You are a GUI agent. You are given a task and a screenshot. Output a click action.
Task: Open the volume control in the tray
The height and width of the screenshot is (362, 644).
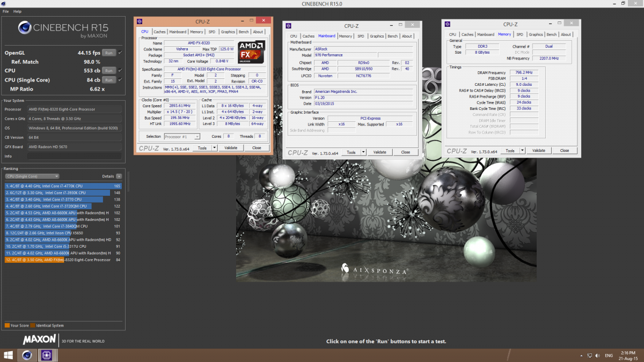(597, 356)
